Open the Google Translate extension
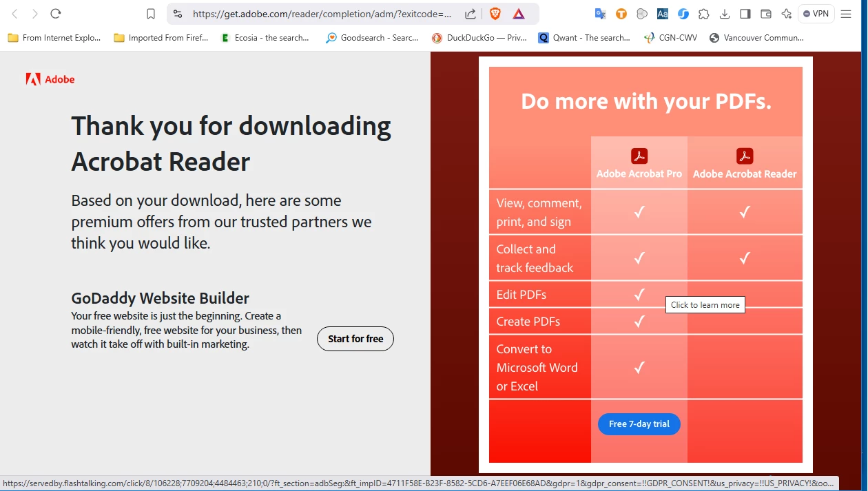 [600, 14]
